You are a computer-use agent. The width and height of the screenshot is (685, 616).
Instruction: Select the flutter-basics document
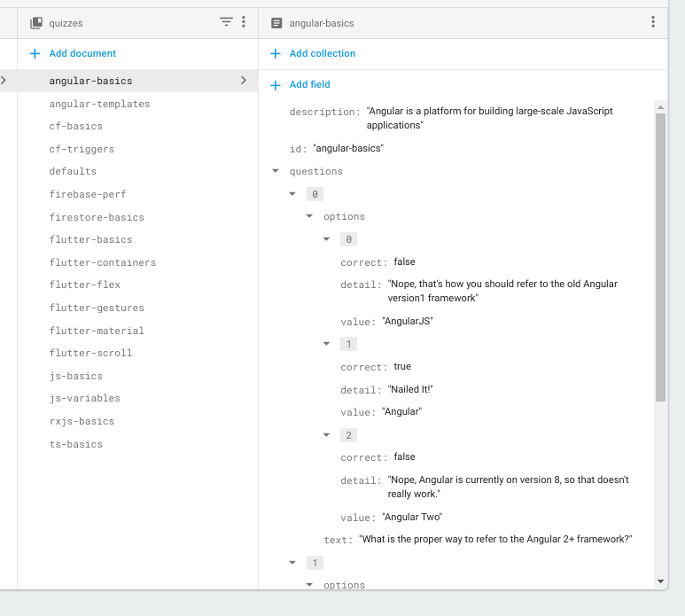pyautogui.click(x=90, y=239)
